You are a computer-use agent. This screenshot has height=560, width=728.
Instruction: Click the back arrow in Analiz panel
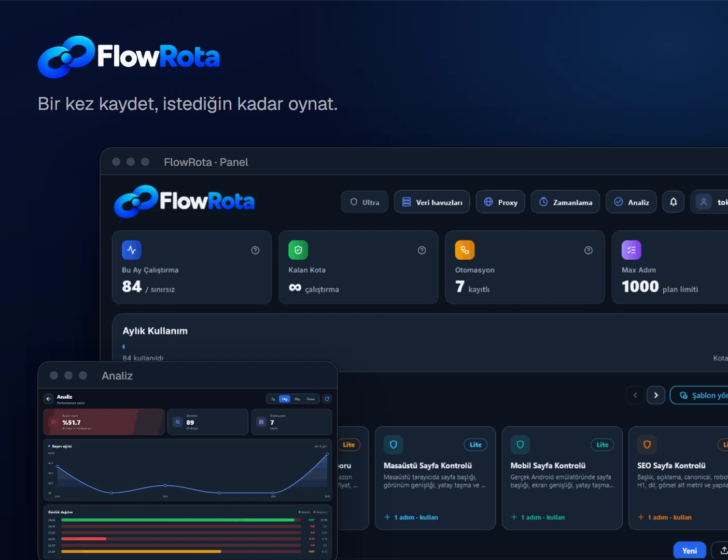(48, 399)
